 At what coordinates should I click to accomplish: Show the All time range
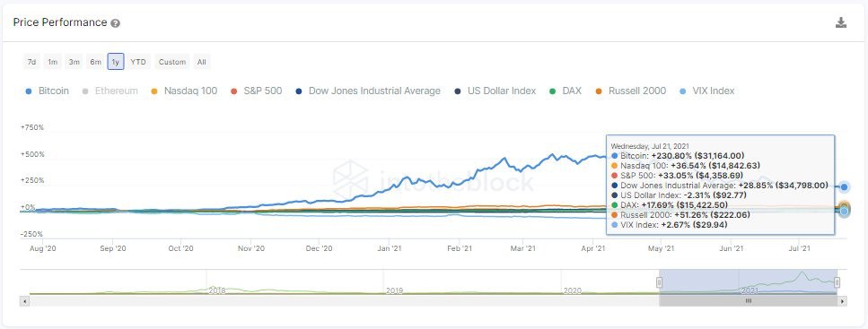[201, 62]
